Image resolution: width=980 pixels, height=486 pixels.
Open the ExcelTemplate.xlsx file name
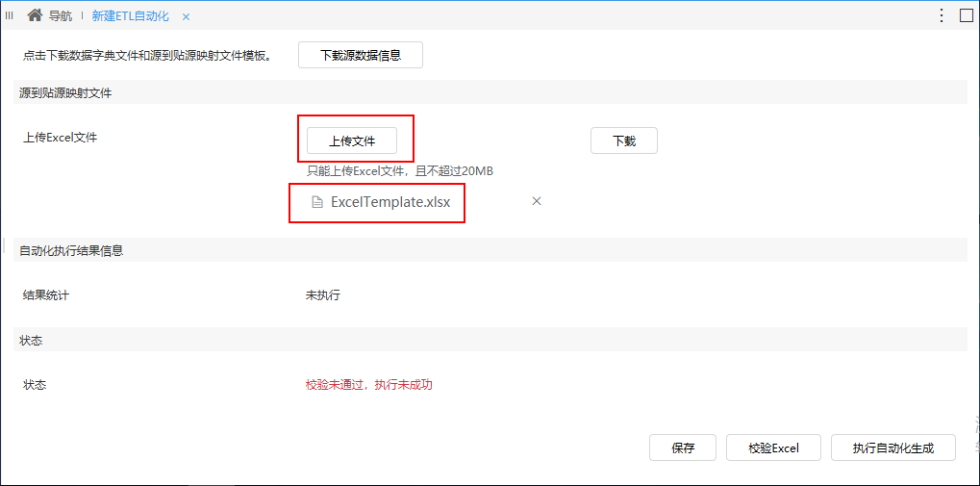[390, 202]
